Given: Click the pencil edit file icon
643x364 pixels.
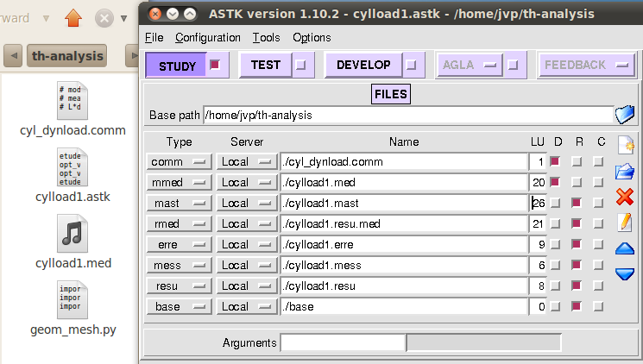Looking at the screenshot, I should pos(625,223).
